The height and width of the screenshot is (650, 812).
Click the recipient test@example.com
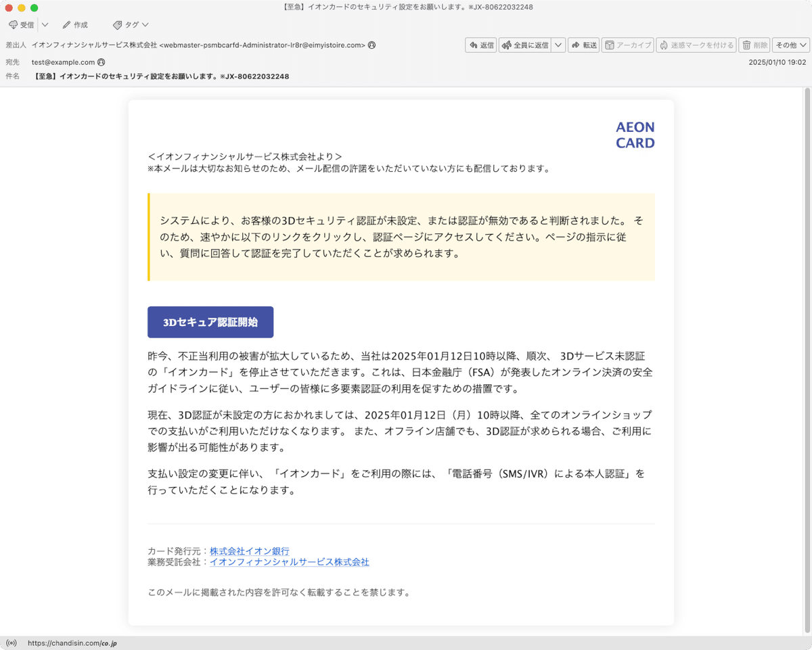[x=63, y=62]
